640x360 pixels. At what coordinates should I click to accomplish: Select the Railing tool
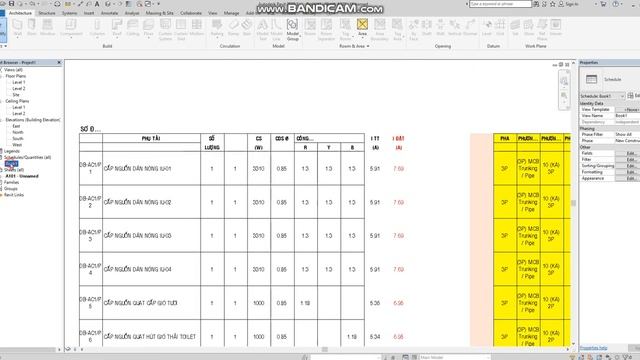217,28
